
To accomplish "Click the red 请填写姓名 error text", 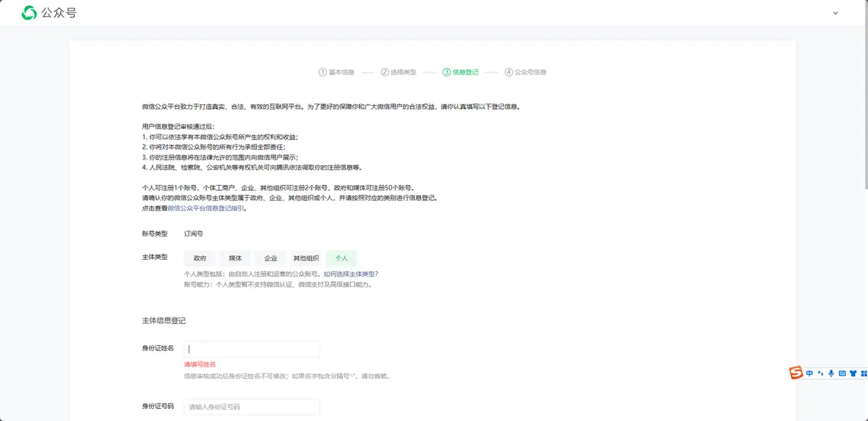I will click(x=200, y=365).
